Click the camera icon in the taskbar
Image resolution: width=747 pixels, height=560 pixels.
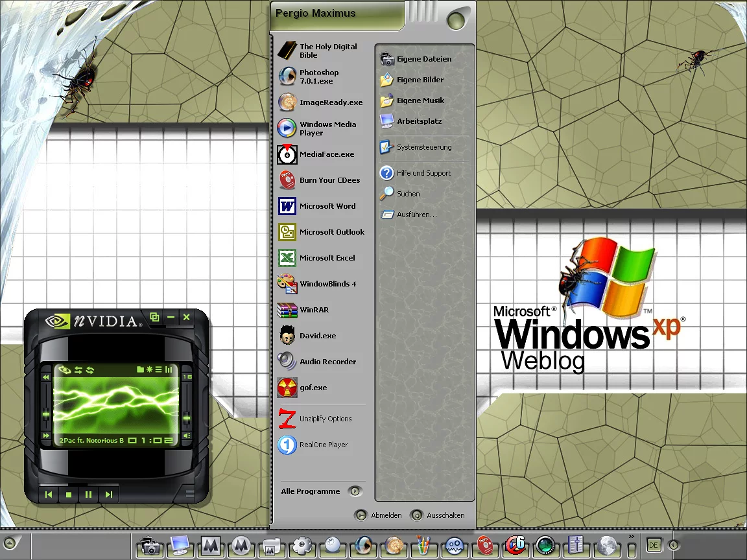coord(150,546)
